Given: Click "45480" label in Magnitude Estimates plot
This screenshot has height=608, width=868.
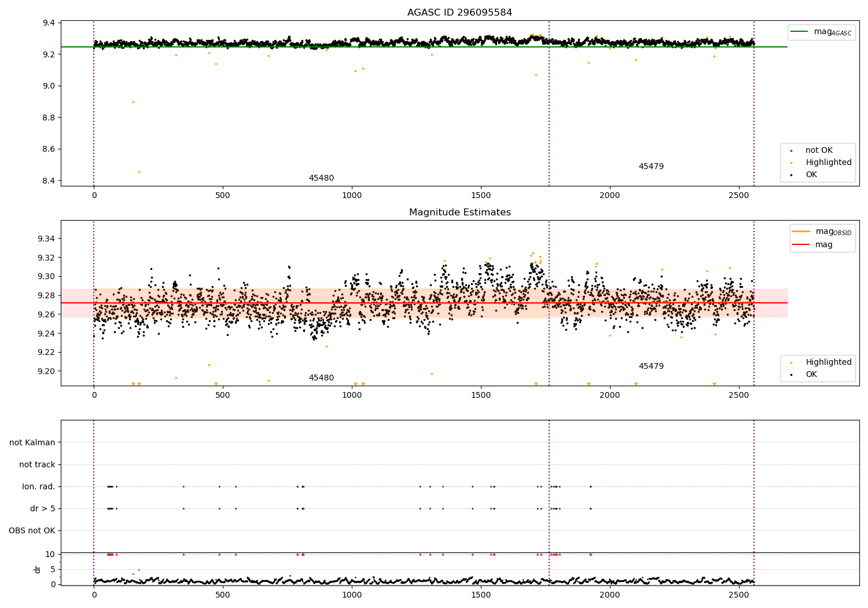Looking at the screenshot, I should (321, 378).
